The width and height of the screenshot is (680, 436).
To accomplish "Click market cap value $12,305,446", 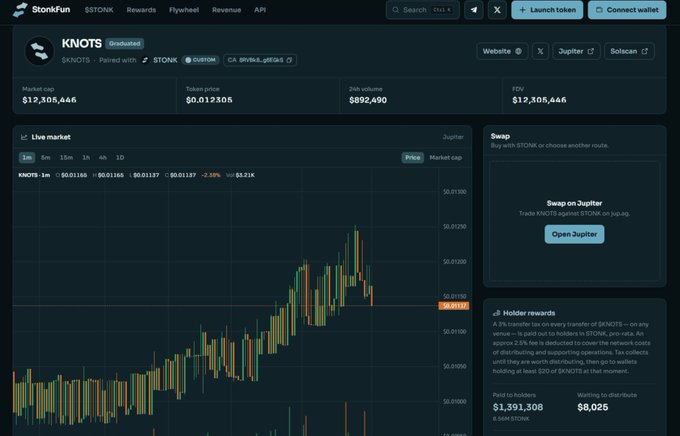I will coord(49,100).
